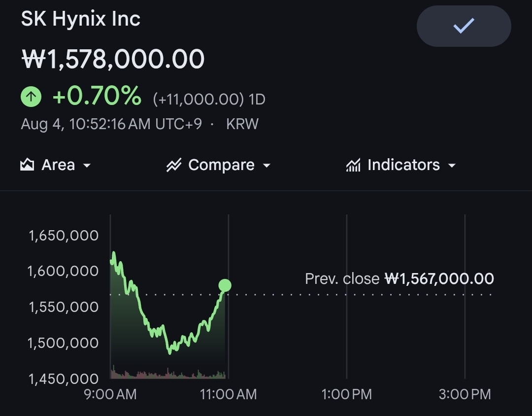The width and height of the screenshot is (532, 416).
Task: Click the 1,650,000 axis label
Action: [x=64, y=235]
